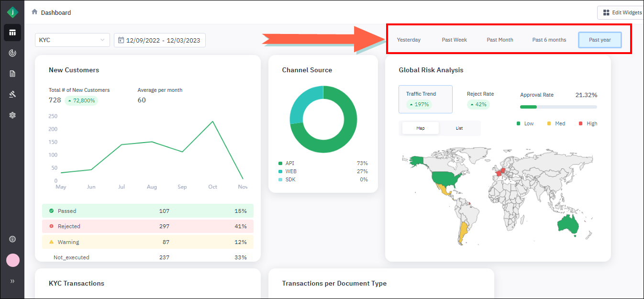The width and height of the screenshot is (644, 299).
Task: Choose the Past 6 months range
Action: [549, 40]
